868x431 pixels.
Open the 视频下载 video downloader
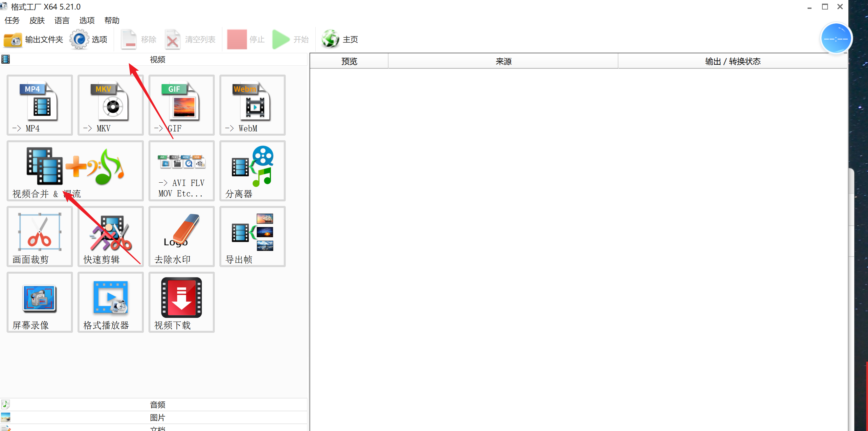pyautogui.click(x=181, y=302)
